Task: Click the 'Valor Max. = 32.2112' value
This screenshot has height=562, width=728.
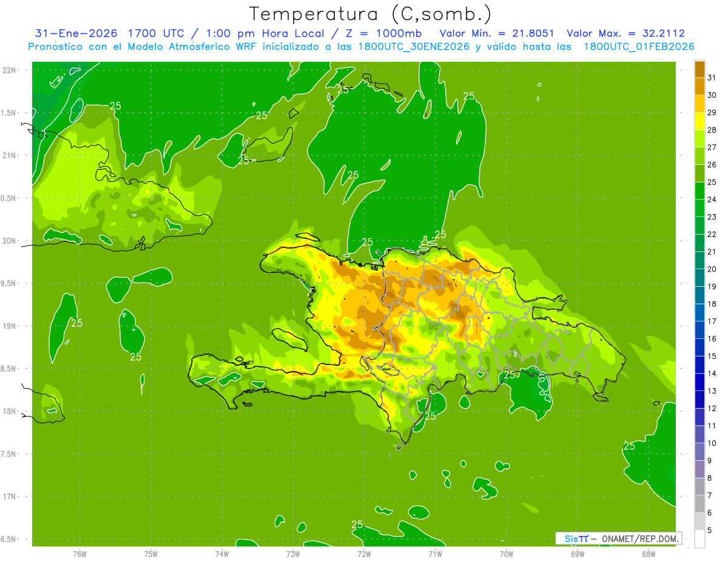Action: (626, 33)
